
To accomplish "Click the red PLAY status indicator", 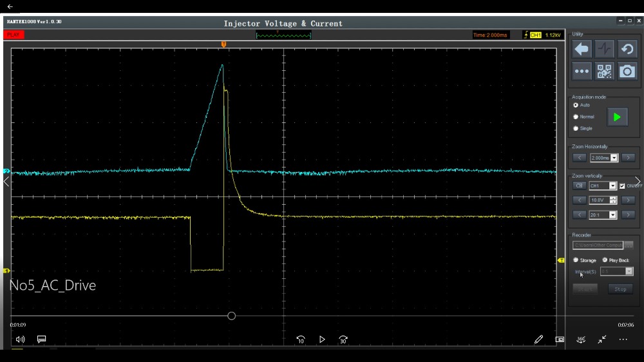I will tap(14, 35).
